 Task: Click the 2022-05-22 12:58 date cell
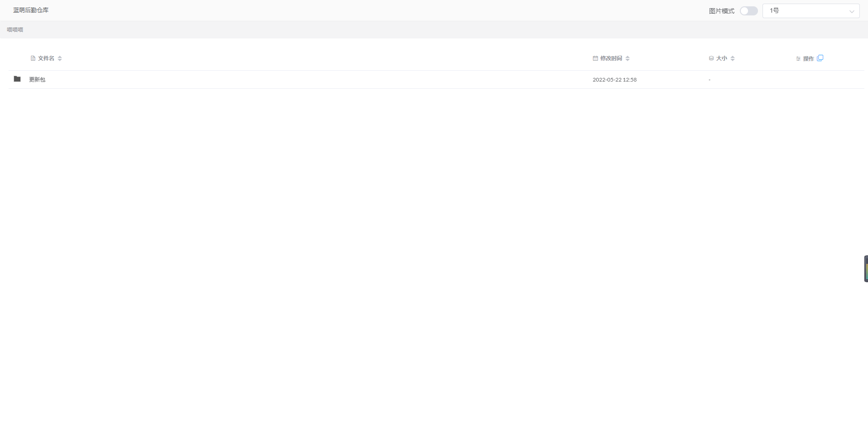click(x=614, y=80)
